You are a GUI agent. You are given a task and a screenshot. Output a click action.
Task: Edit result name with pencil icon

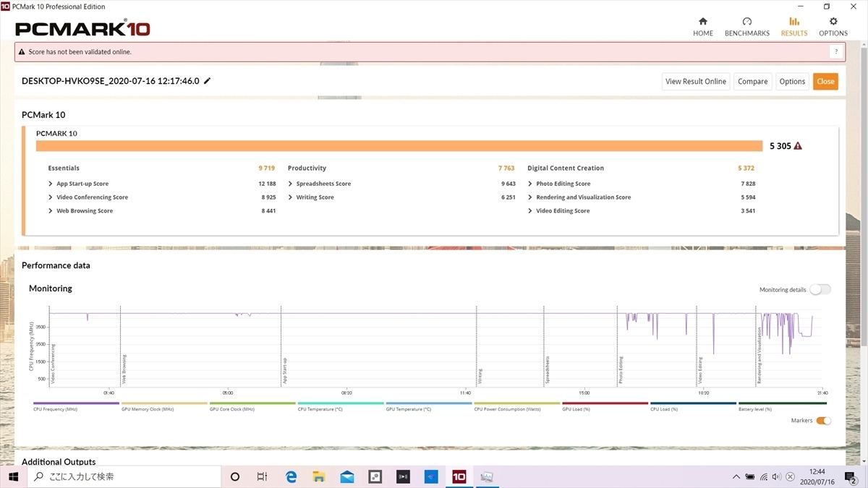click(x=208, y=81)
